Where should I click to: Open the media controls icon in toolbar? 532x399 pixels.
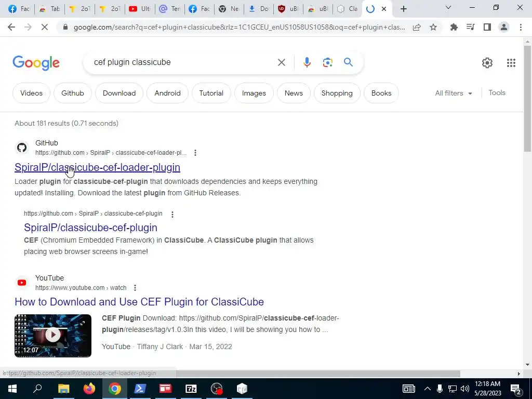point(471,27)
